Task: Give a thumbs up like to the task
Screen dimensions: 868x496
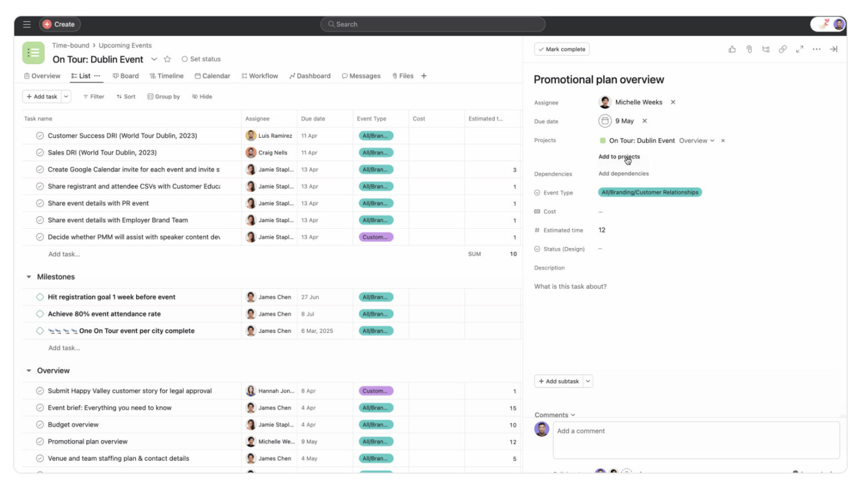Action: (732, 49)
